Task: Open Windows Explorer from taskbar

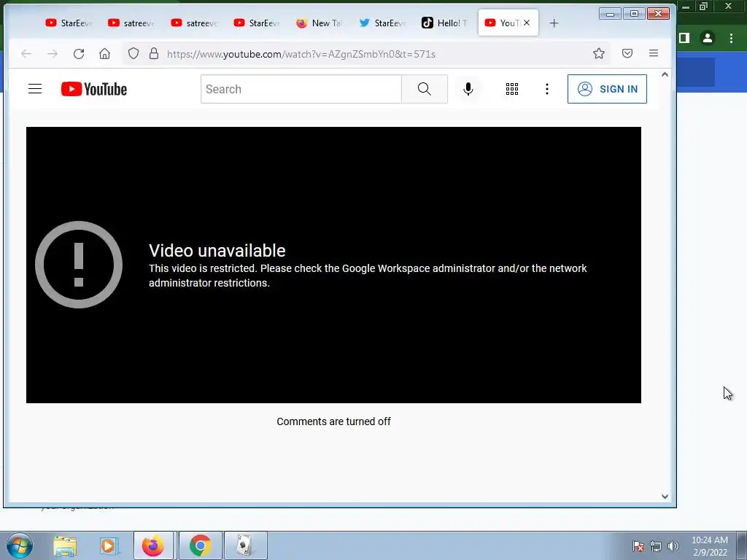Action: pyautogui.click(x=65, y=545)
